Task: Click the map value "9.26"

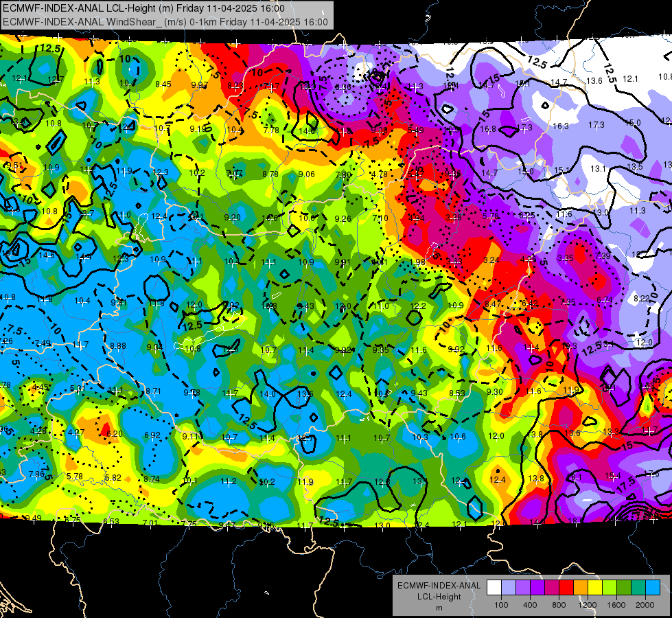Action: pyautogui.click(x=343, y=219)
